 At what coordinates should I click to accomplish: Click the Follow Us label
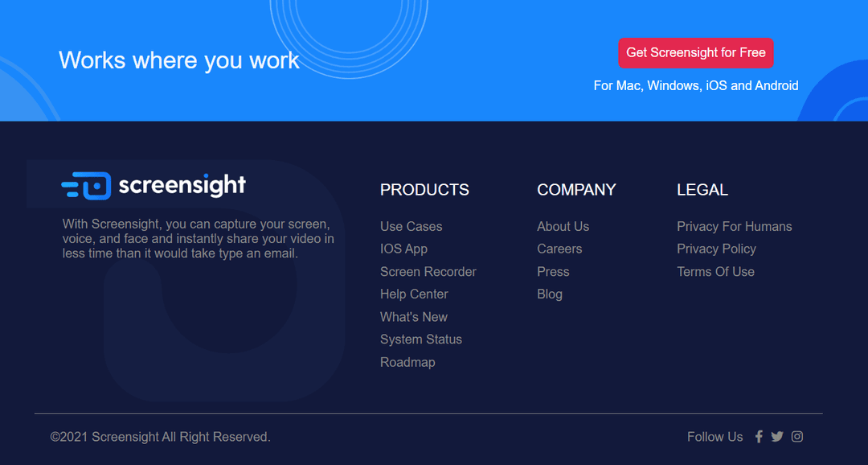click(x=714, y=437)
